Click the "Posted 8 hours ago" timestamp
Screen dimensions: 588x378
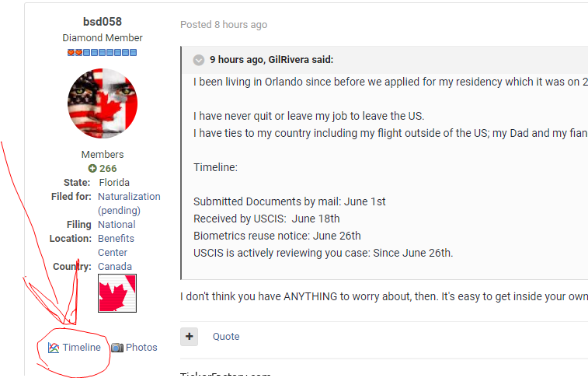tap(224, 25)
